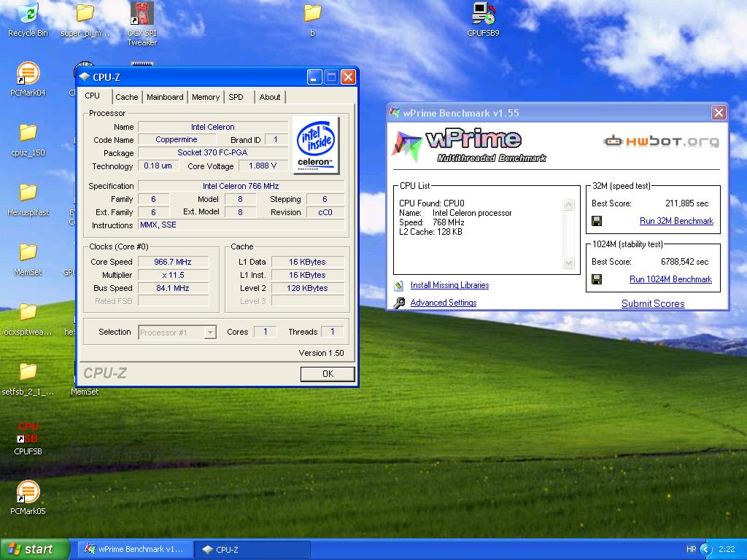747x560 pixels.
Task: Minimize the CPU-Z window
Action: 314,77
